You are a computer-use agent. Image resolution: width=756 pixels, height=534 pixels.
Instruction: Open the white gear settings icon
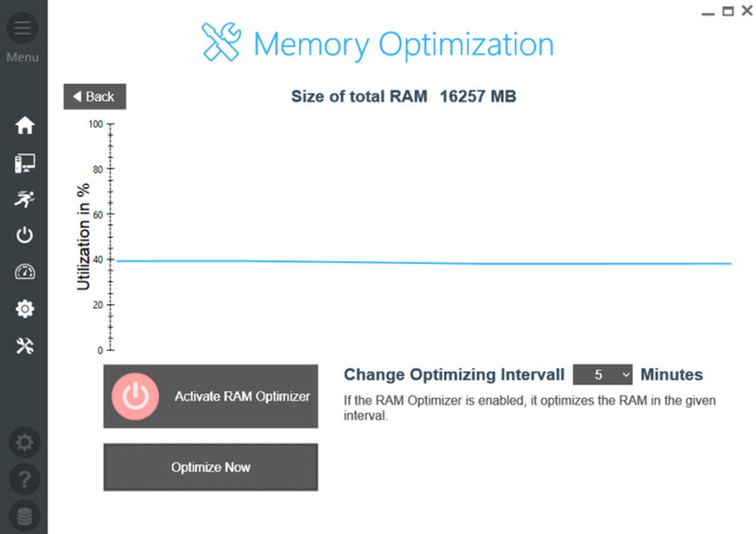pyautogui.click(x=25, y=309)
